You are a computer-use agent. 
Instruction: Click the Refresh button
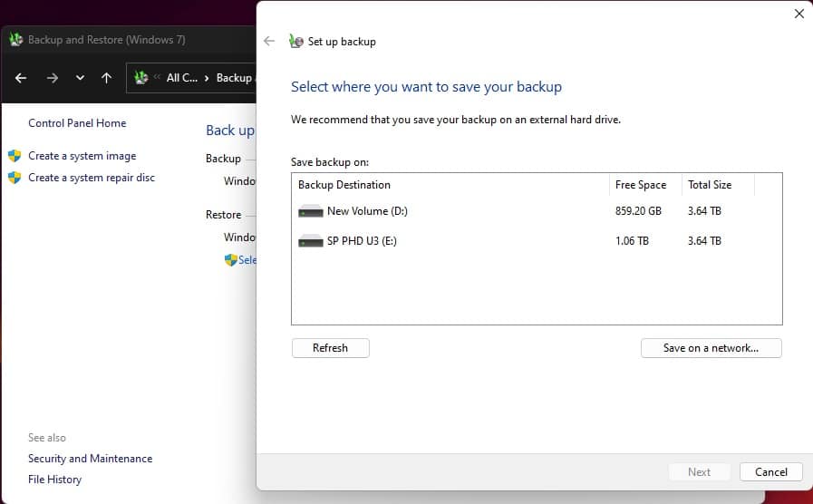[330, 348]
